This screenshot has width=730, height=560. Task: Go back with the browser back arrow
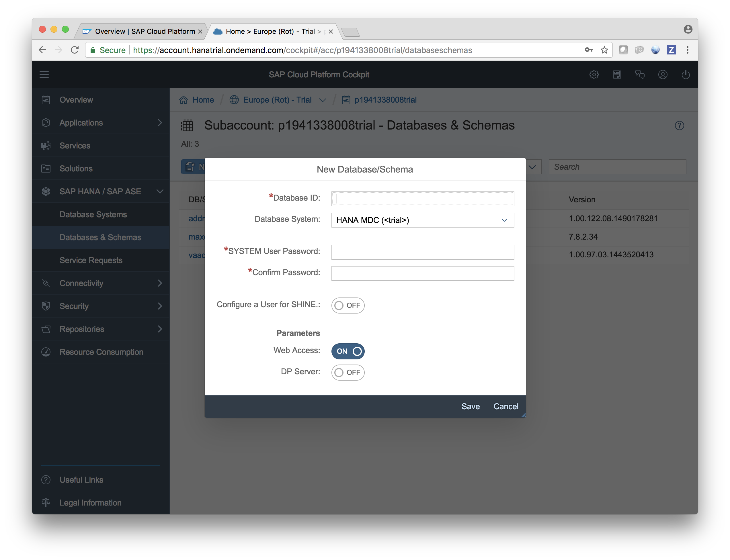42,50
